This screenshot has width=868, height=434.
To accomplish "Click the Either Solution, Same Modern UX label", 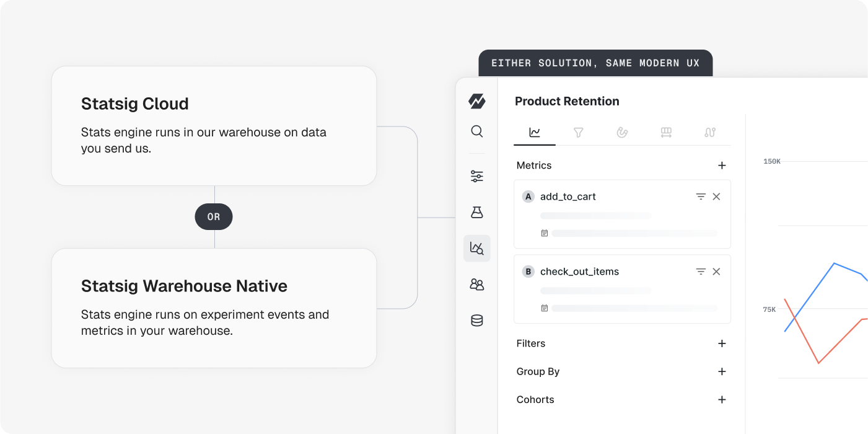I will pyautogui.click(x=595, y=63).
